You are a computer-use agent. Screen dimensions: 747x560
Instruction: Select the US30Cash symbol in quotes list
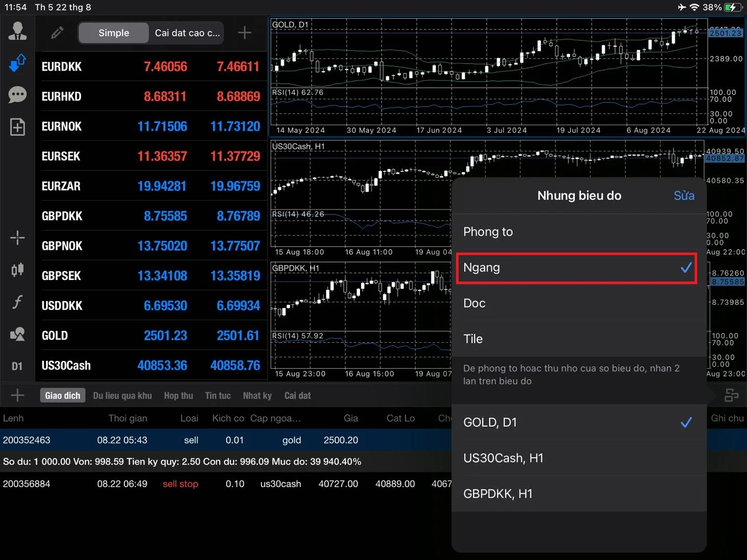pyautogui.click(x=66, y=366)
